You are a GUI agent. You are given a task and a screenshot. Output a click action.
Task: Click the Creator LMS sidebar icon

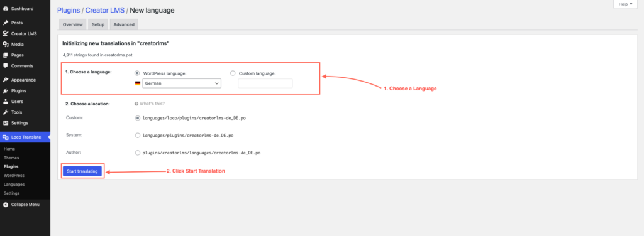[6, 34]
